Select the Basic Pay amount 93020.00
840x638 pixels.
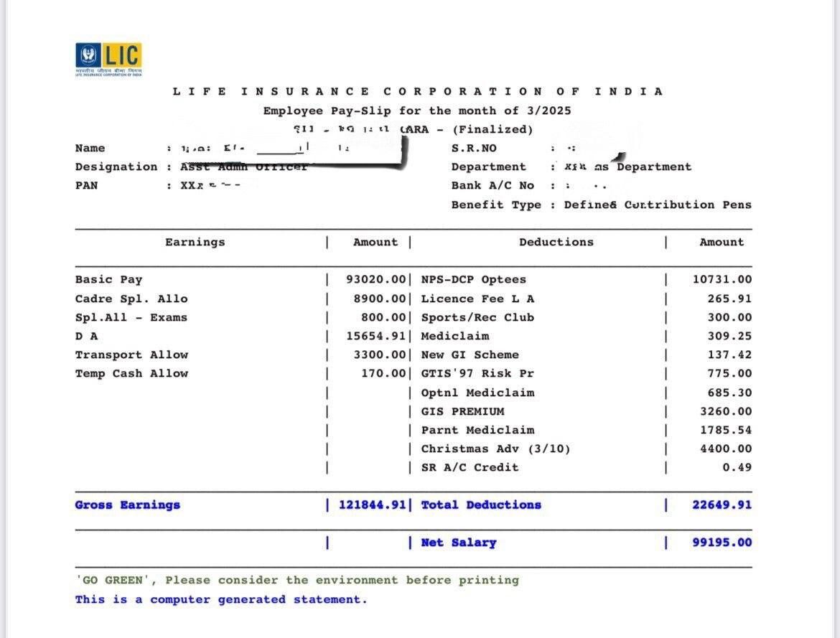pos(375,280)
